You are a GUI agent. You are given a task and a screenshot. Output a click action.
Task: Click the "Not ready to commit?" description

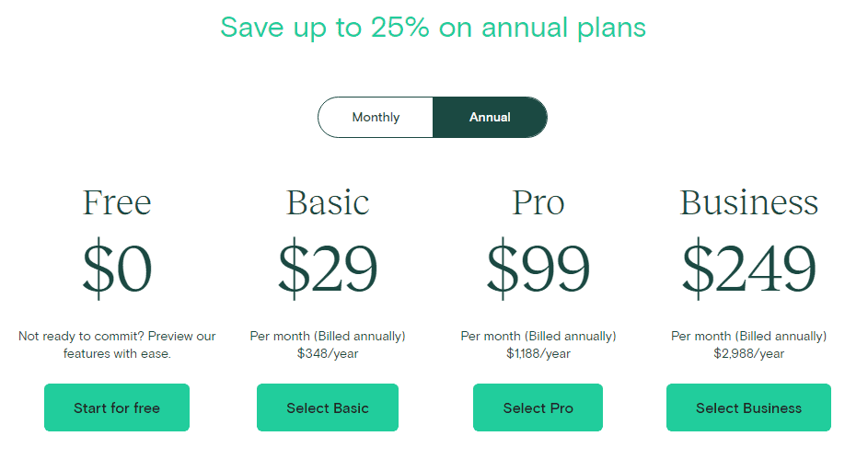[117, 344]
